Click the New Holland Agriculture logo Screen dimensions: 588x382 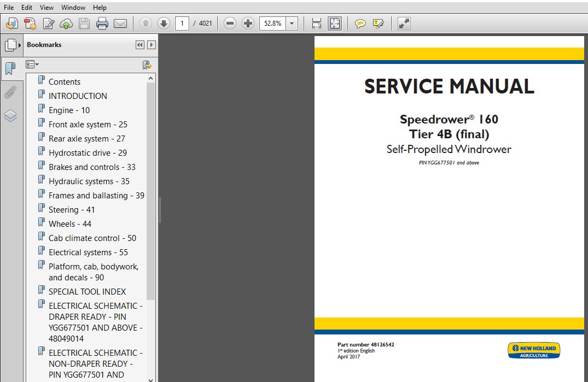click(534, 350)
